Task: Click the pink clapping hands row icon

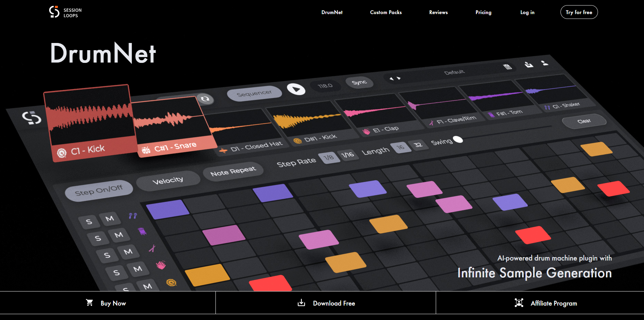Action: (x=161, y=265)
